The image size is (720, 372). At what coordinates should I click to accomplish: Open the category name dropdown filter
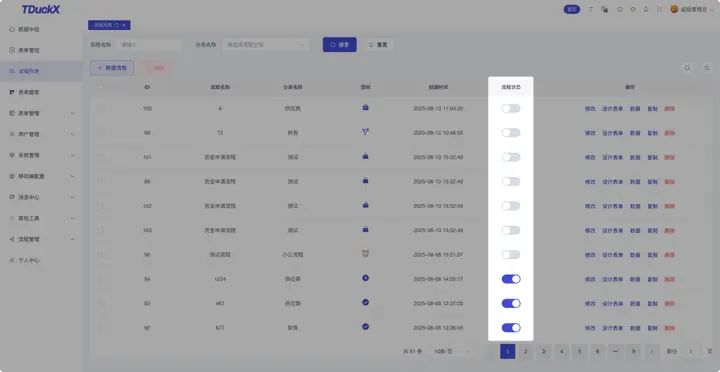coord(265,45)
